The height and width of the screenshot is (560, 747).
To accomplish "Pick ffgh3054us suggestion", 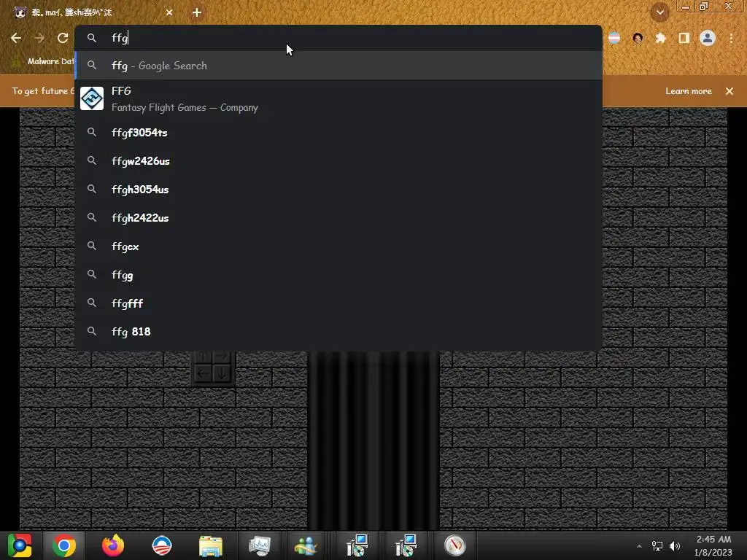I will (x=338, y=190).
